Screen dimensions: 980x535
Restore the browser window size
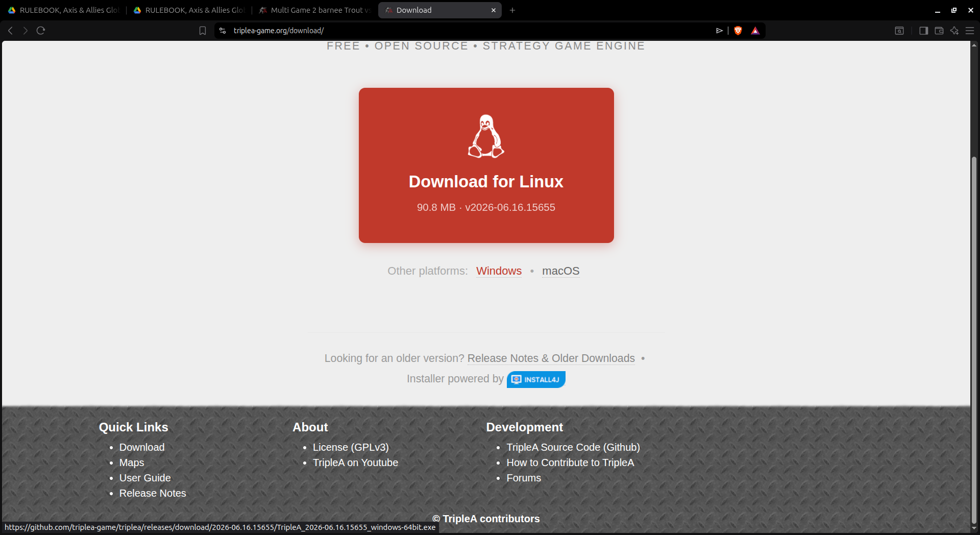[954, 10]
